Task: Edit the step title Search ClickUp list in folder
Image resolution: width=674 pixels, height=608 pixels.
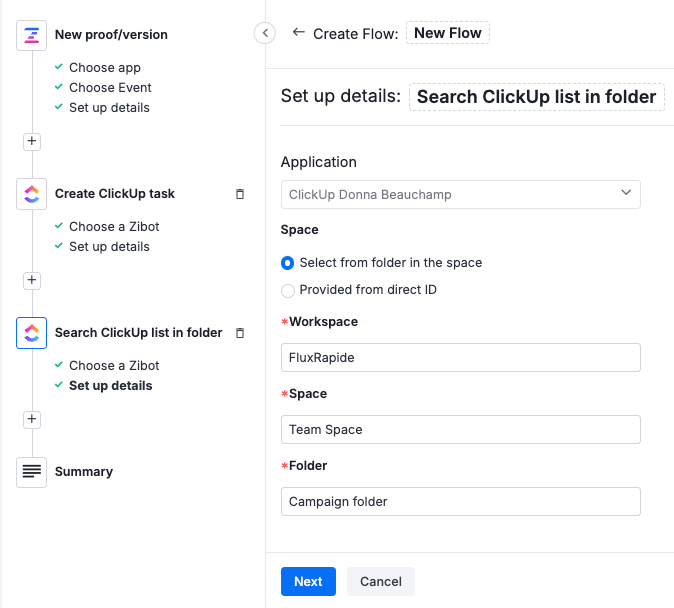Action: coord(536,97)
